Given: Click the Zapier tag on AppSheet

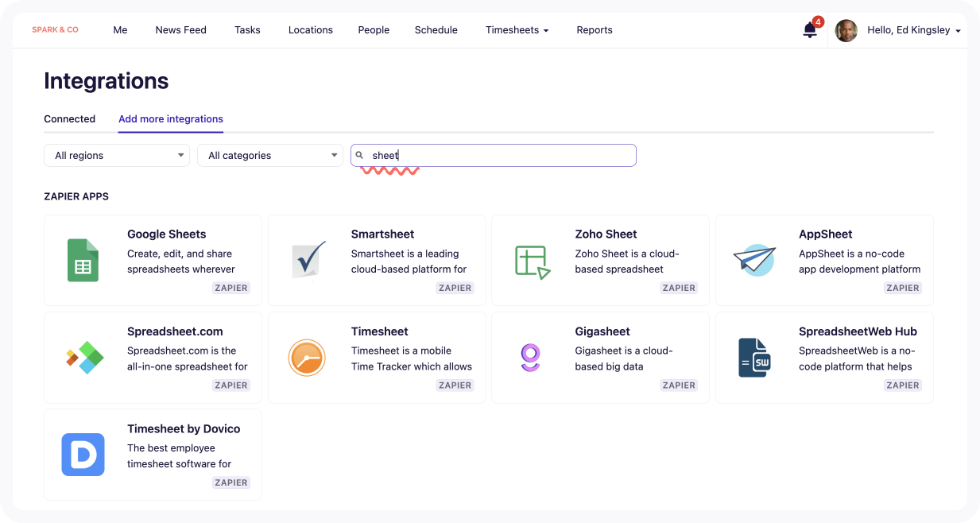Looking at the screenshot, I should (903, 288).
